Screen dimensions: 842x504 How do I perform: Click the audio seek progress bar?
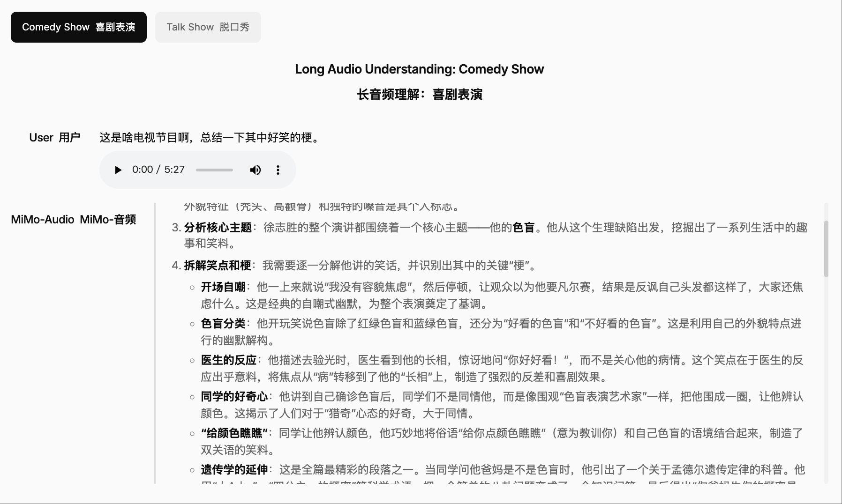pos(214,170)
